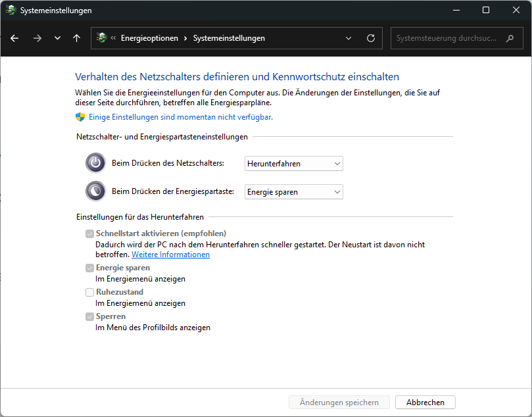Viewport: 532px width, 417px height.
Task: Expand address bar history dropdown
Action: (x=349, y=38)
